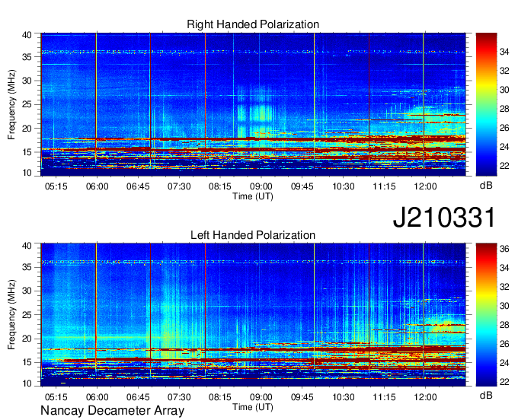
Task: Click the 06:00 tick label on top plot
Action: click(98, 186)
